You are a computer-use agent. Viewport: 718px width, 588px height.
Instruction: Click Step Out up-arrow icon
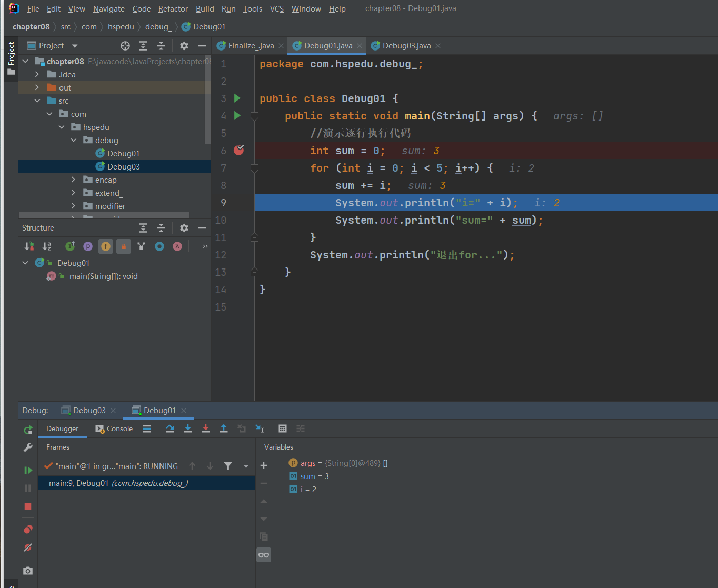(x=224, y=428)
